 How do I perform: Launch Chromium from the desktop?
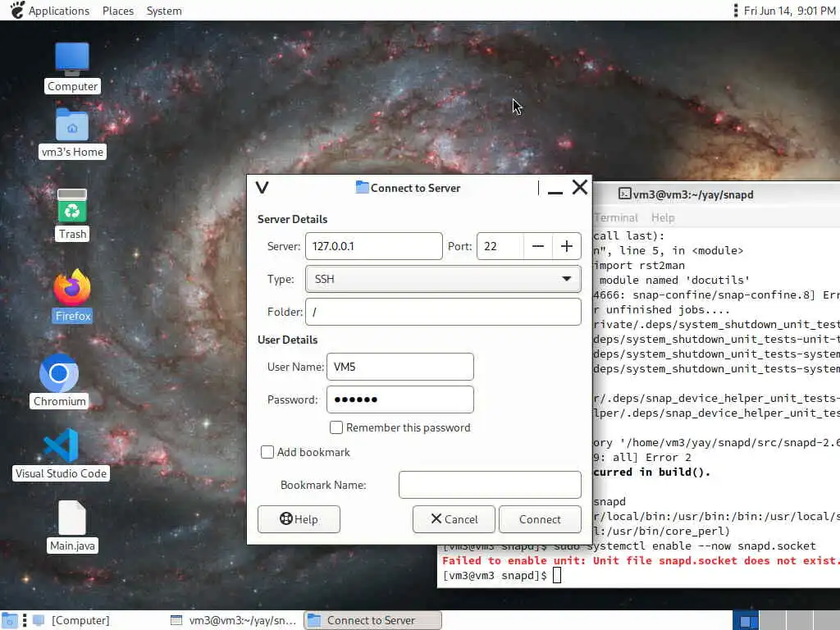point(59,381)
